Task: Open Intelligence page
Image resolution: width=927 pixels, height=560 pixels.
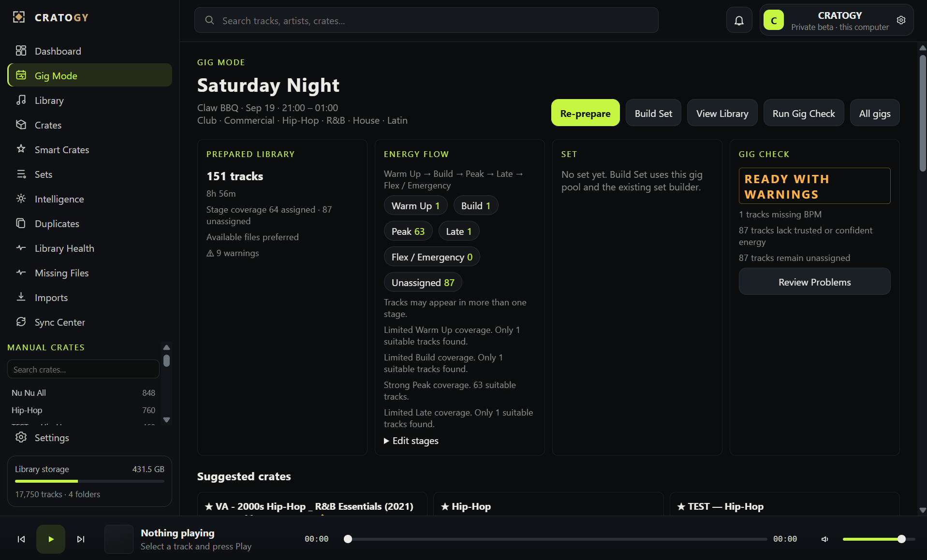Action: pyautogui.click(x=90, y=199)
